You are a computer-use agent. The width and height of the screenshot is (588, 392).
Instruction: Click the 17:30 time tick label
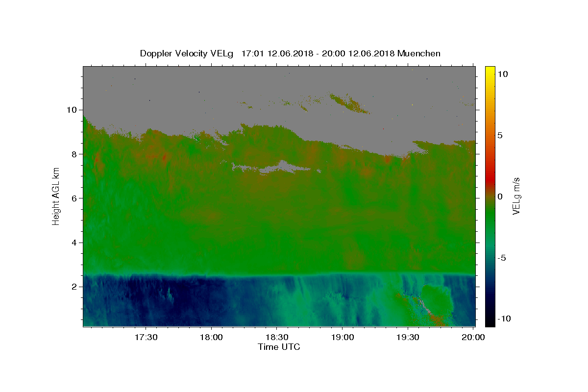point(146,337)
